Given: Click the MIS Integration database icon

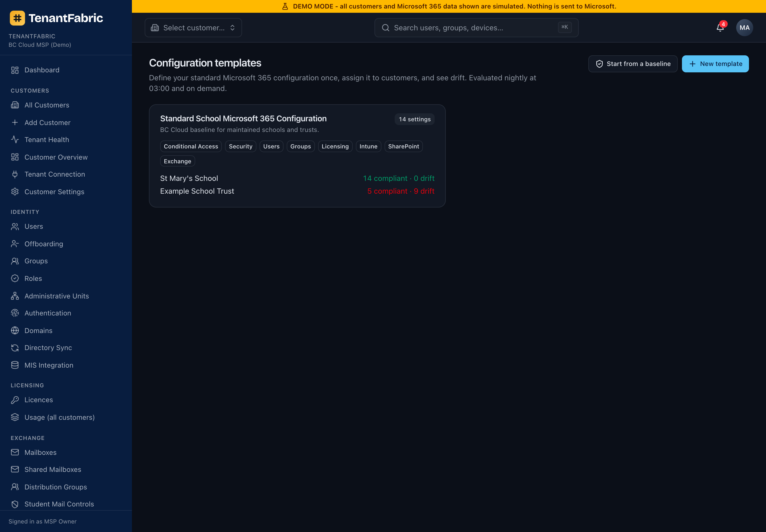Looking at the screenshot, I should 15,365.
